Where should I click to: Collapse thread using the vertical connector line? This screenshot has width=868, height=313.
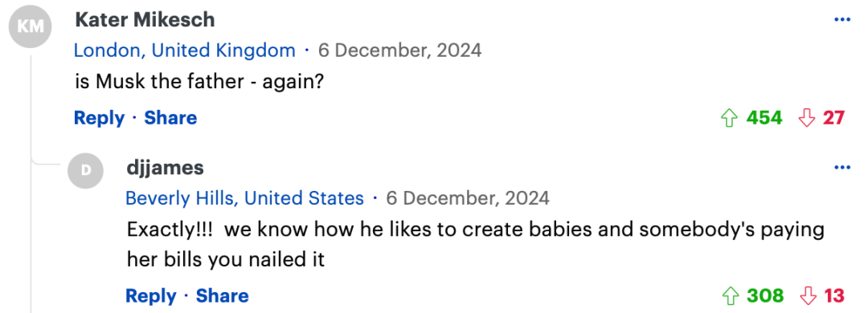point(31,182)
